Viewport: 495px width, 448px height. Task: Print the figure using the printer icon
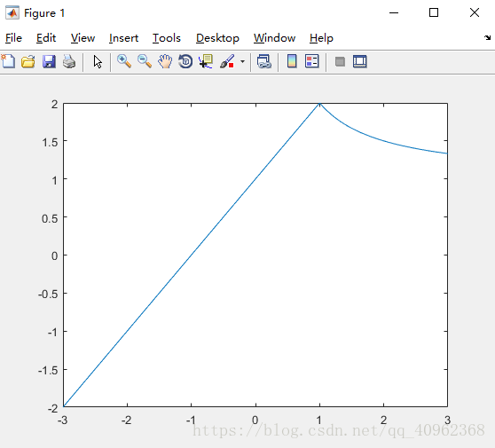point(69,61)
